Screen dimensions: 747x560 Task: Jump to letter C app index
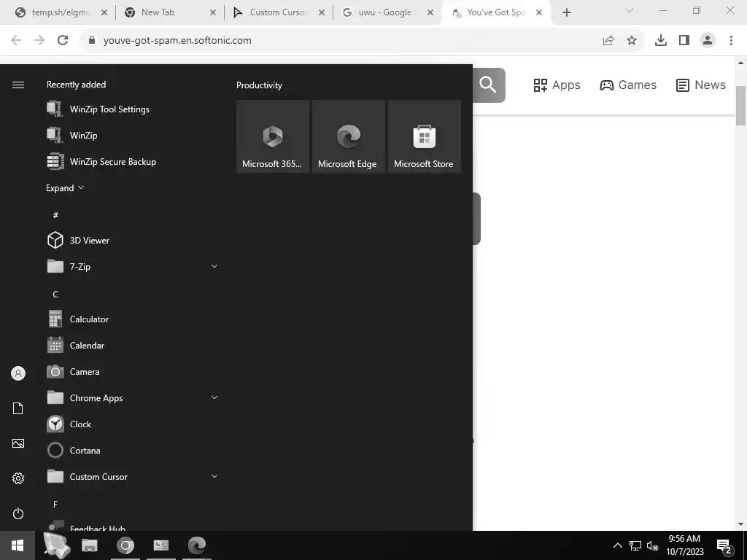coord(55,295)
